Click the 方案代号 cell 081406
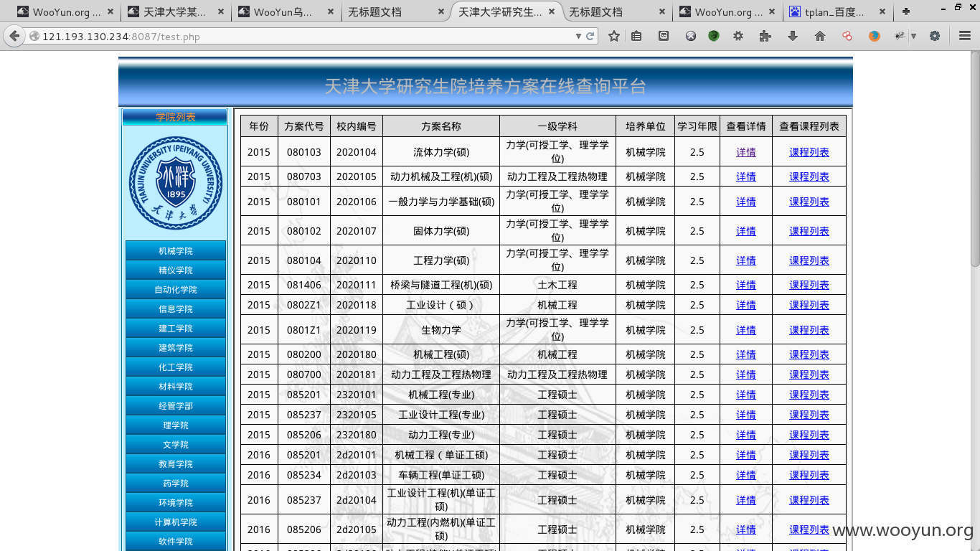This screenshot has height=551, width=980. click(x=304, y=285)
